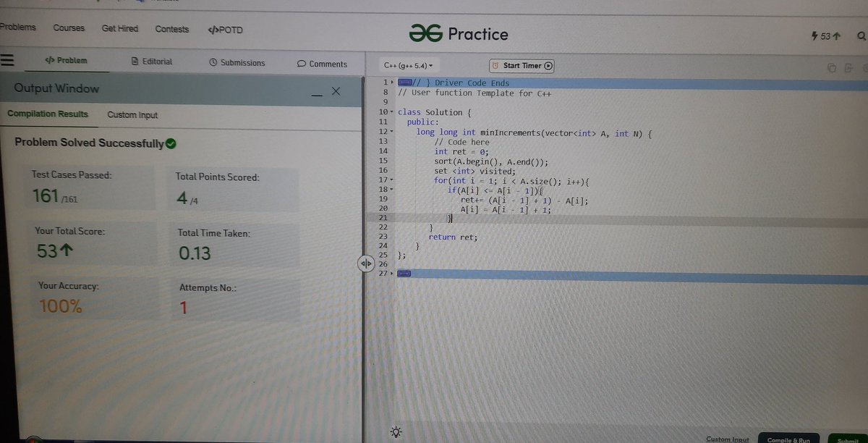The height and width of the screenshot is (443, 868).
Task: Click the Total Points Scored 4/4 value
Action: click(187, 198)
